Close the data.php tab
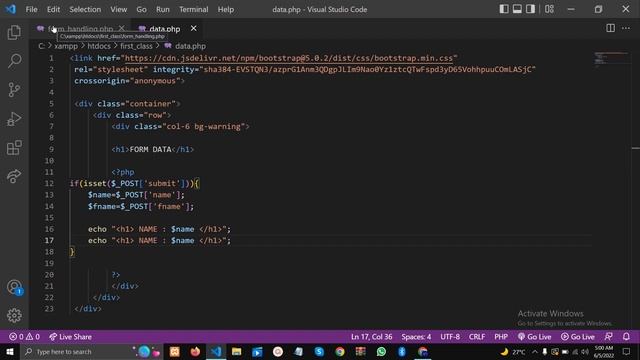The height and width of the screenshot is (360, 640). pos(193,28)
